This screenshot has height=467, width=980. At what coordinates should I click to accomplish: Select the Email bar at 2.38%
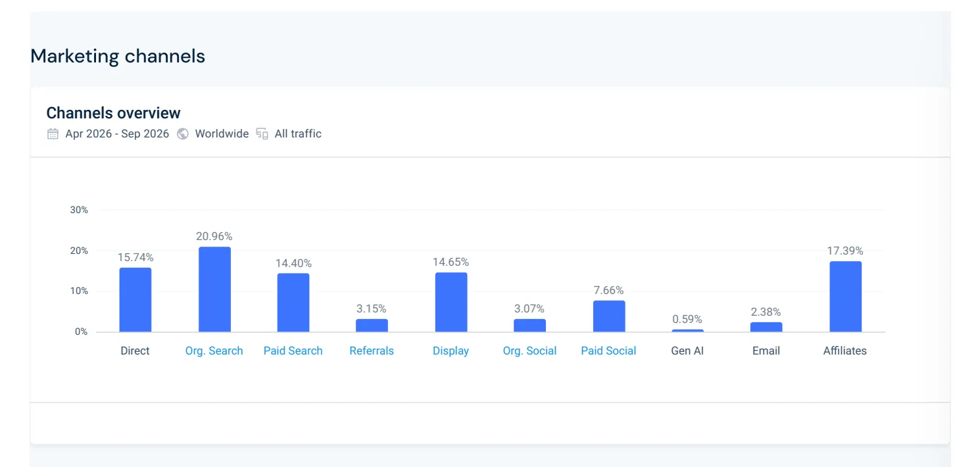(x=766, y=327)
